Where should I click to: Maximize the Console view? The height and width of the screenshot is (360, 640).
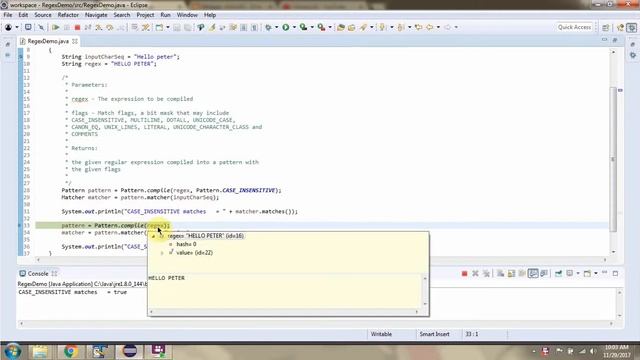616,273
